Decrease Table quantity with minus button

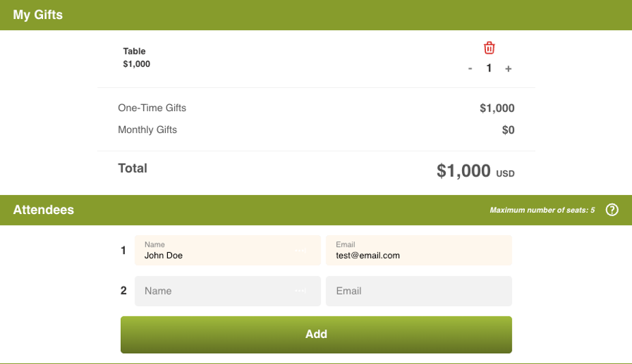click(470, 69)
